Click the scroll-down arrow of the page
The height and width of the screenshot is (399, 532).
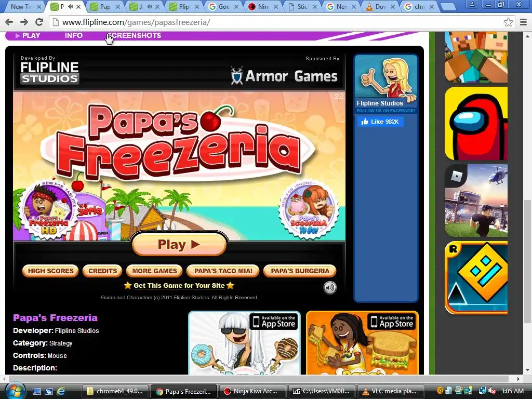tap(527, 370)
